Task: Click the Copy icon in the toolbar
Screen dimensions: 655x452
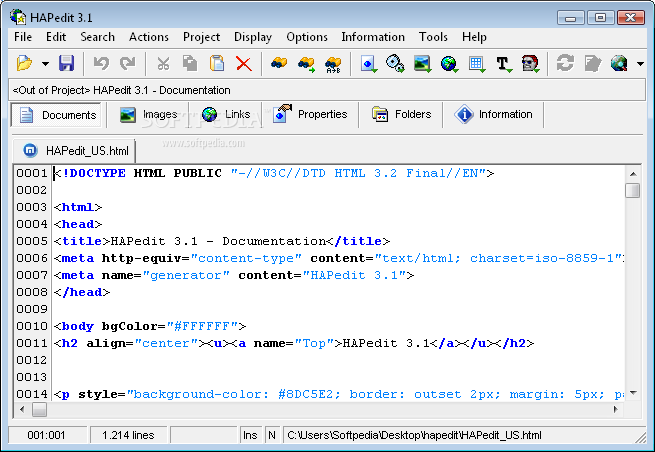Action: coord(190,63)
